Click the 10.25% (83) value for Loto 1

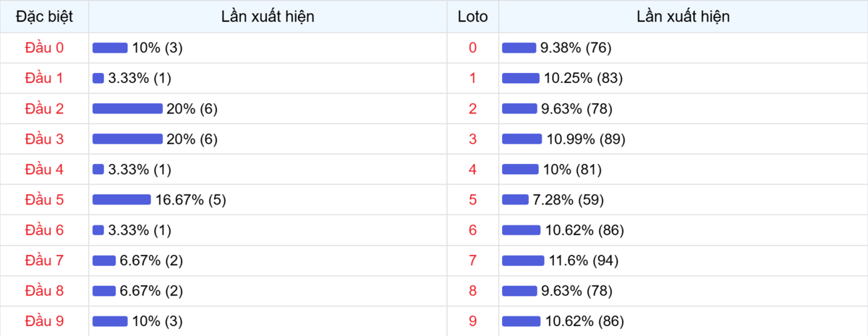point(583,78)
